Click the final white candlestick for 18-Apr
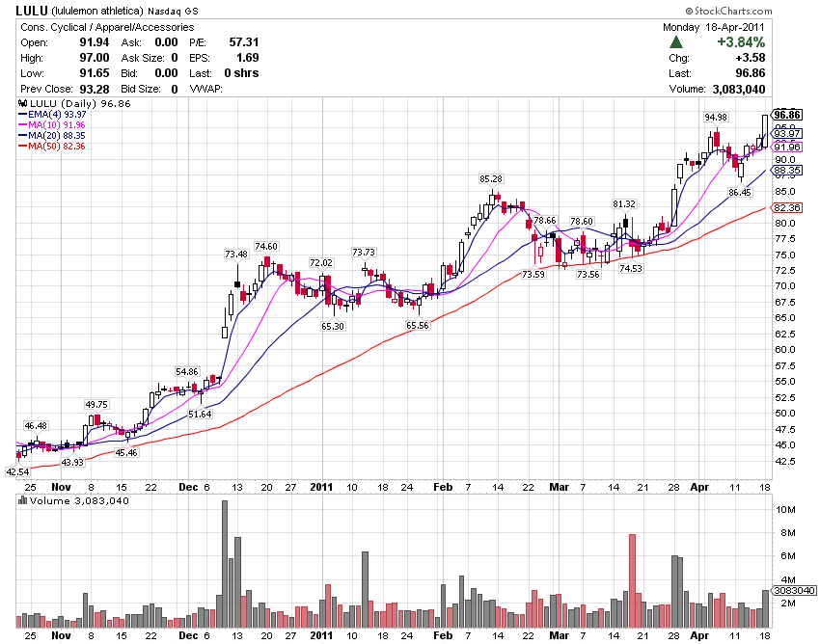Viewport: 820px width, 644px height. [x=765, y=131]
